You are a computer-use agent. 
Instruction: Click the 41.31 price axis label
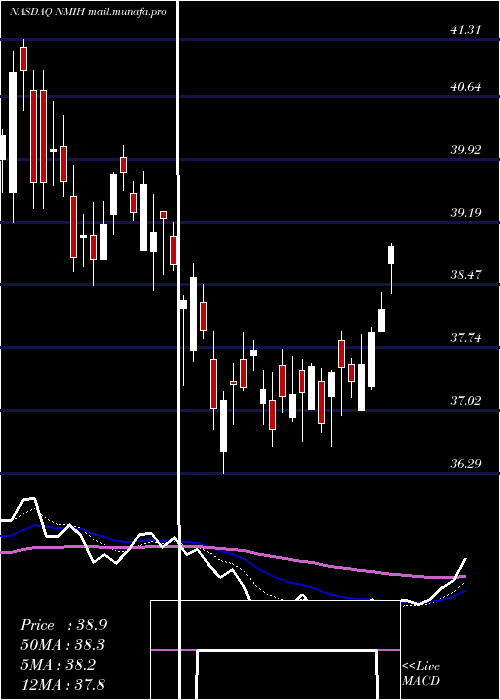pyautogui.click(x=466, y=30)
